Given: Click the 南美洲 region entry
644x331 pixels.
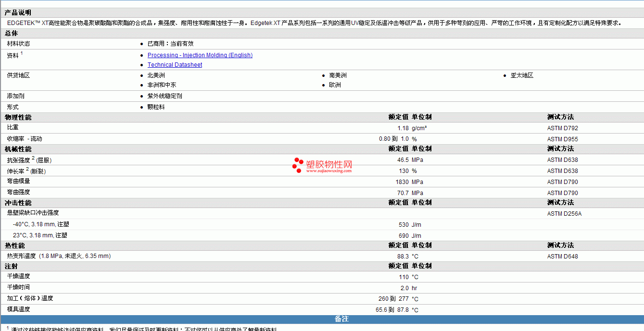Looking at the screenshot, I should [338, 75].
